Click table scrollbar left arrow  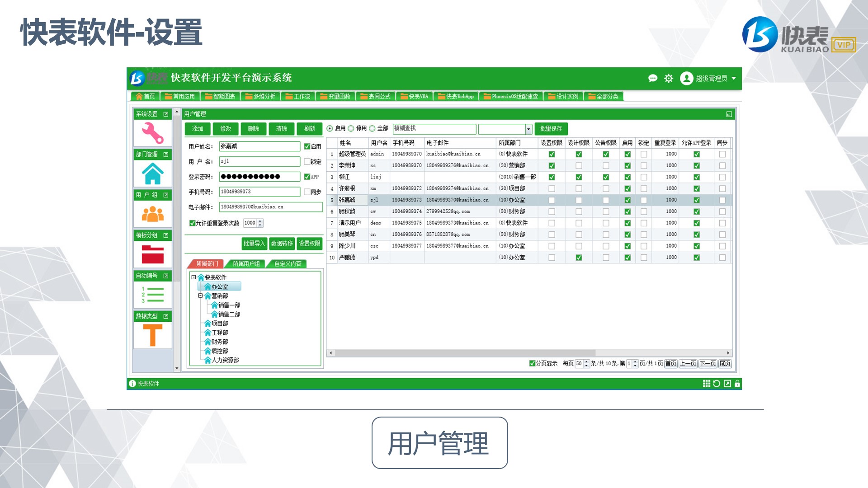(330, 353)
